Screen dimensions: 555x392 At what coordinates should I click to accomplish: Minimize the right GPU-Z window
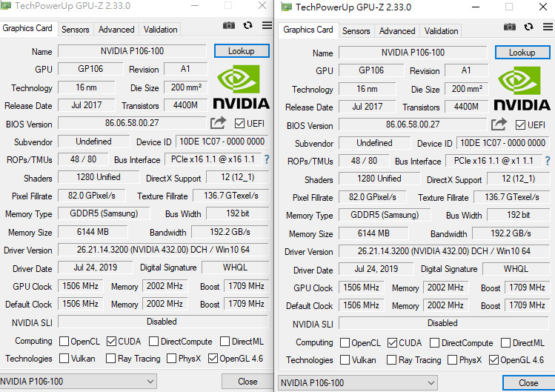coord(476,7)
